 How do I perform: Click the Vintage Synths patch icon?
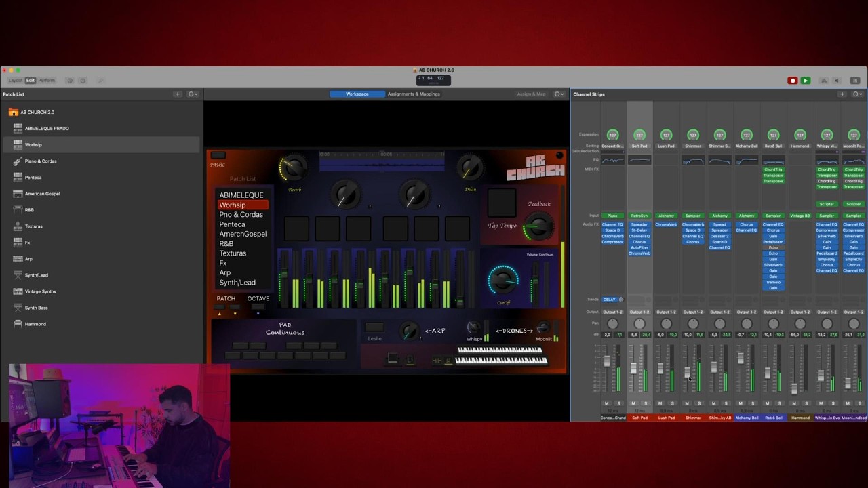tap(18, 291)
